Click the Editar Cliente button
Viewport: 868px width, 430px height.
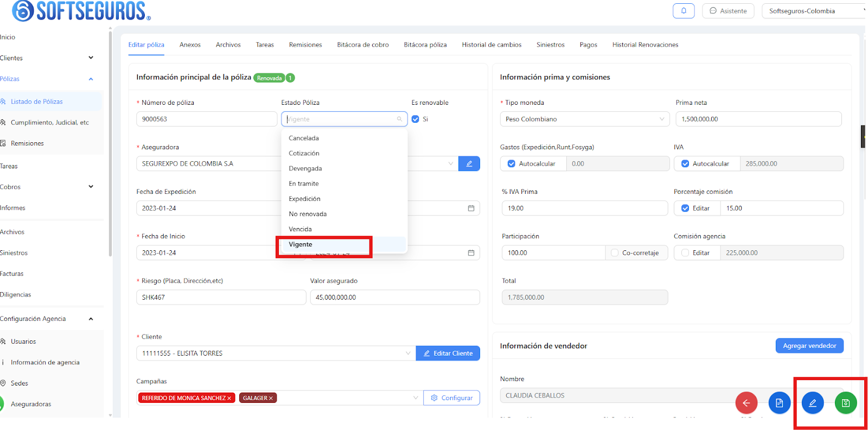coord(448,353)
